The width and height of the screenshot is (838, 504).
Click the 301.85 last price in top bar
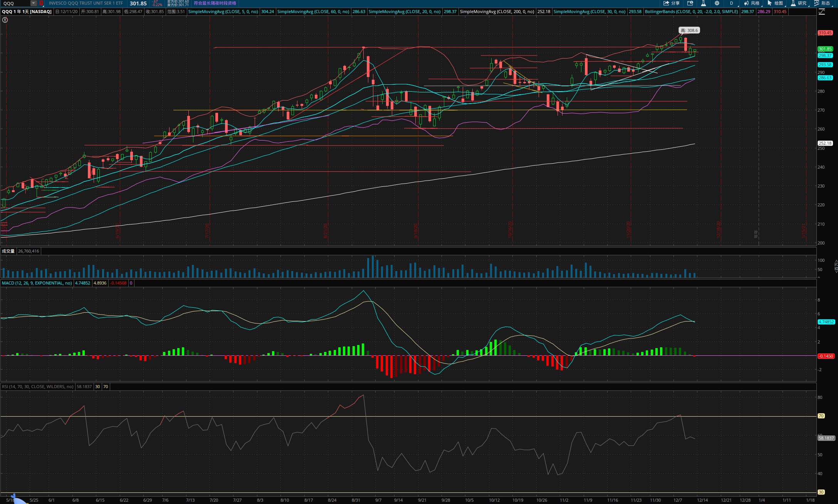click(138, 3)
